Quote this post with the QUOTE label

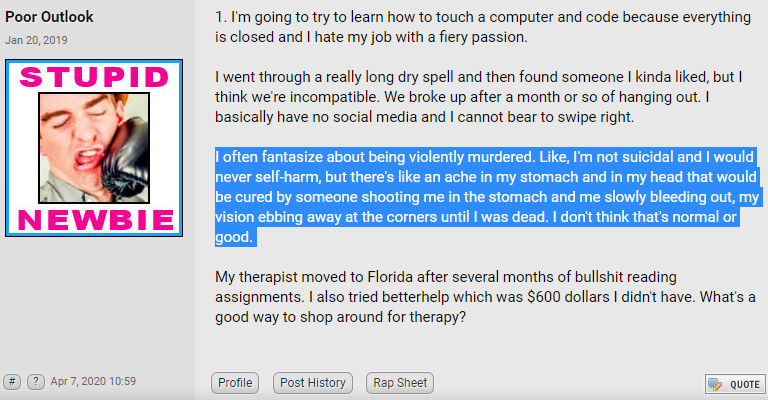pyautogui.click(x=745, y=384)
